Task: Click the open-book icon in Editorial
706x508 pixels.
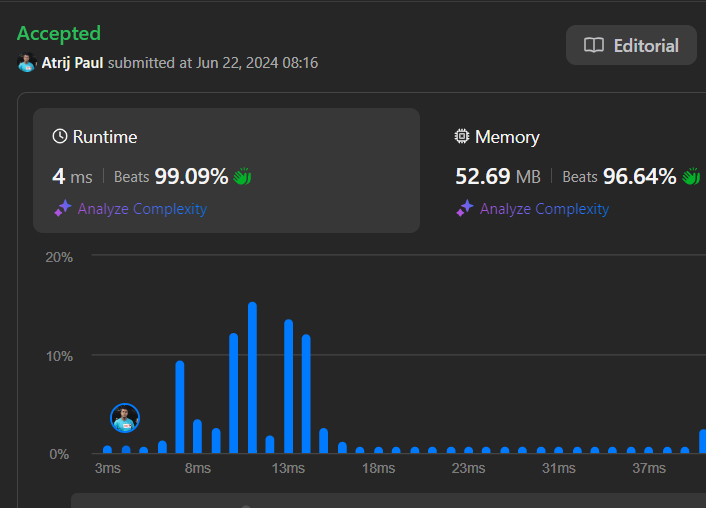Action: [x=594, y=45]
